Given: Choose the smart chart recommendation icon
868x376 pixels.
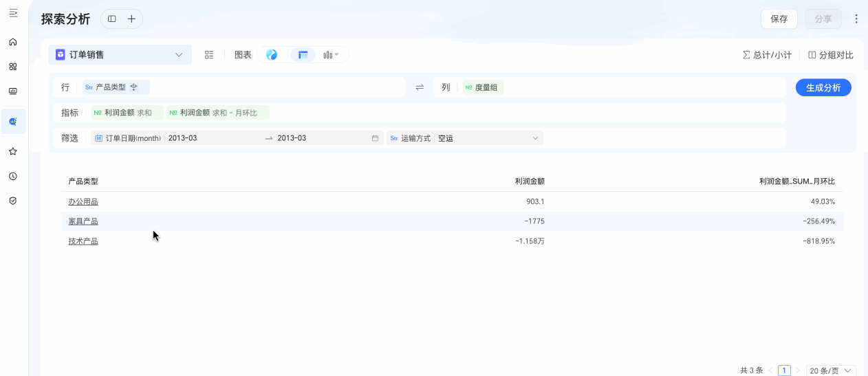Looking at the screenshot, I should click(x=272, y=55).
